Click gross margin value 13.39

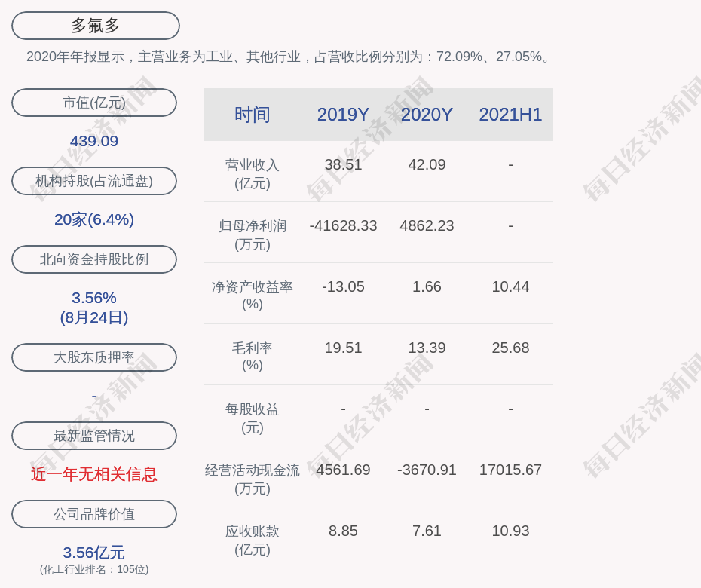pos(427,348)
